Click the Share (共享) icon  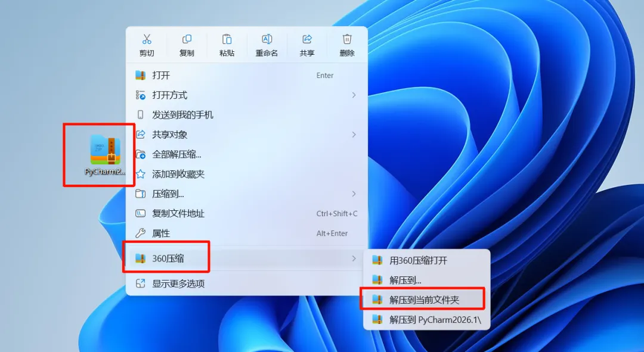click(307, 39)
